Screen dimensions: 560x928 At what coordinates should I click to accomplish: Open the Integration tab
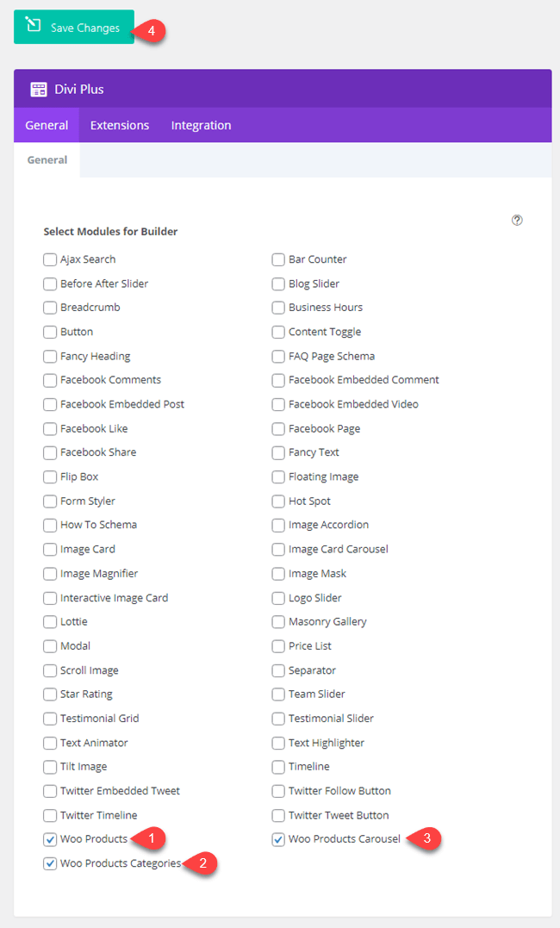pyautogui.click(x=201, y=125)
